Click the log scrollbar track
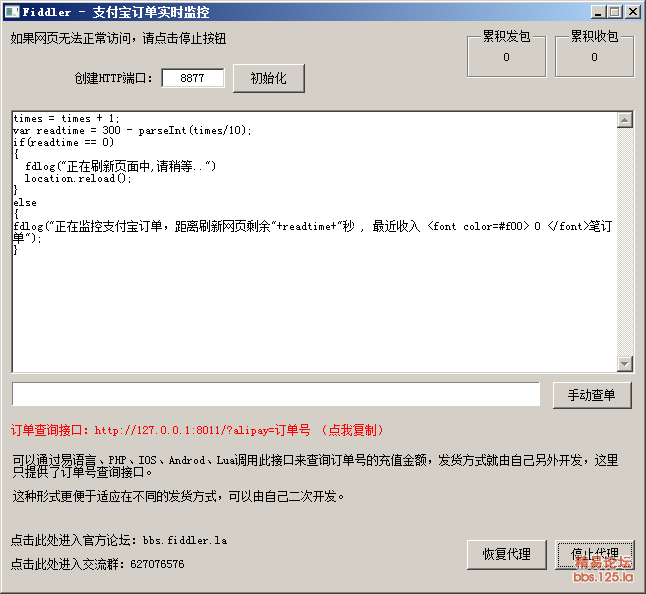 click(x=625, y=242)
